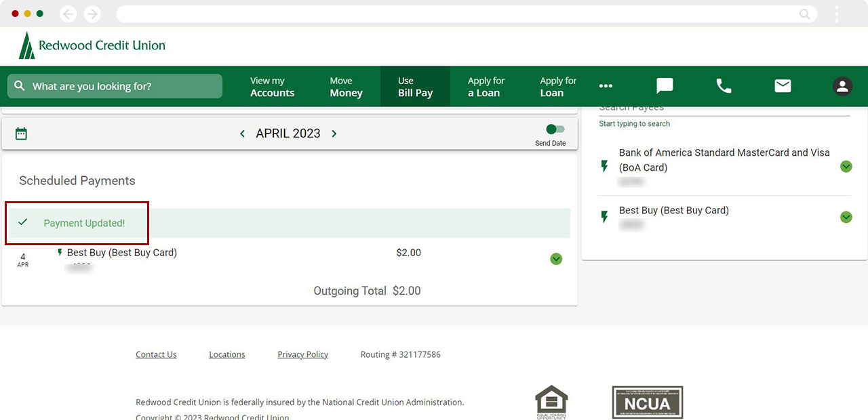Click the "What are you looking for?" search field
Screen dimensions: 868x420
pyautogui.click(x=115, y=86)
